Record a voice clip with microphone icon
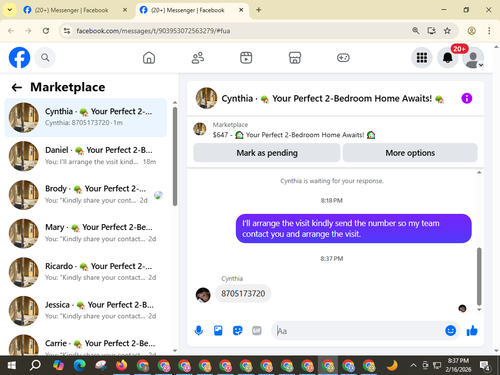This screenshot has width=500, height=375. pos(199,331)
